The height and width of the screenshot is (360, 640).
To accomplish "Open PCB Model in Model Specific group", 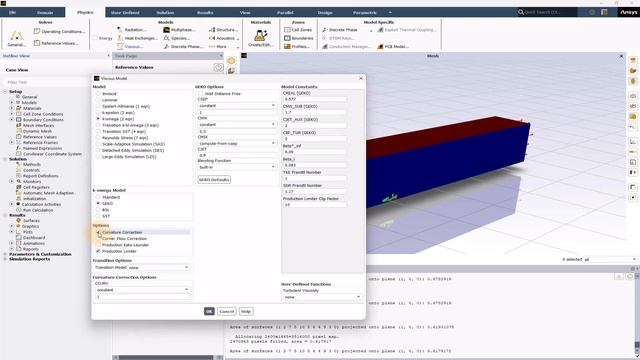I will 392,47.
